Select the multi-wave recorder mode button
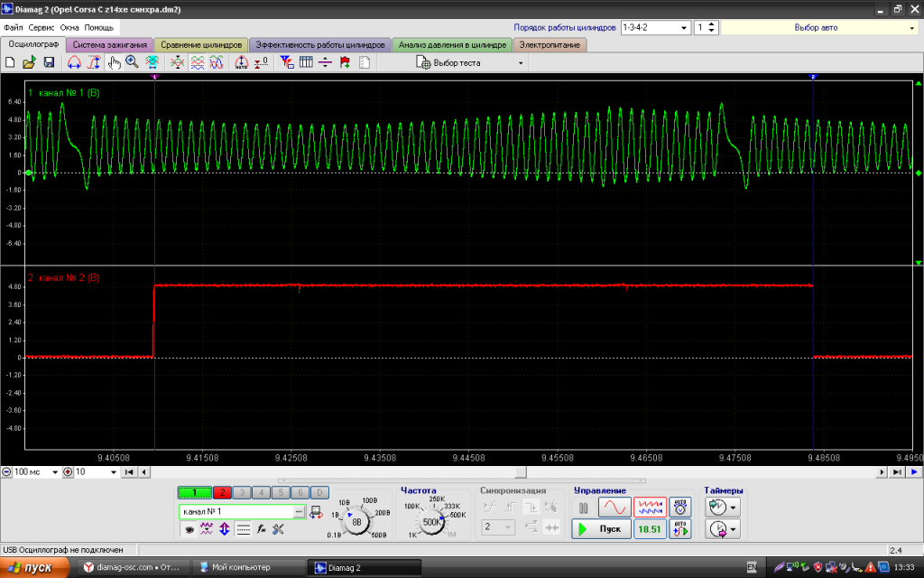Screen dimensions: 924x578 tap(650, 508)
